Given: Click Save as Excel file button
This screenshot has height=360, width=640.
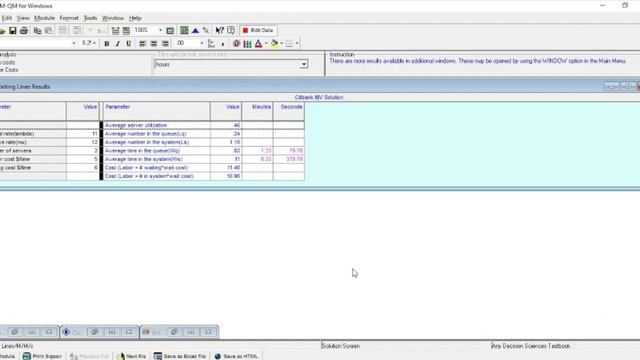Looking at the screenshot, I should point(180,356).
